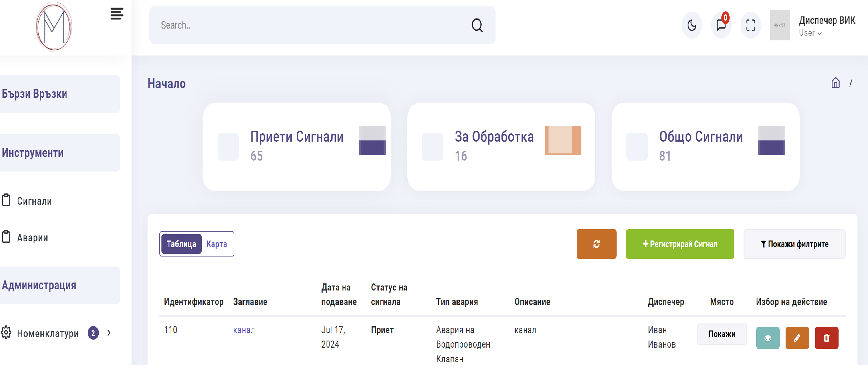Open the канал title link

[244, 330]
